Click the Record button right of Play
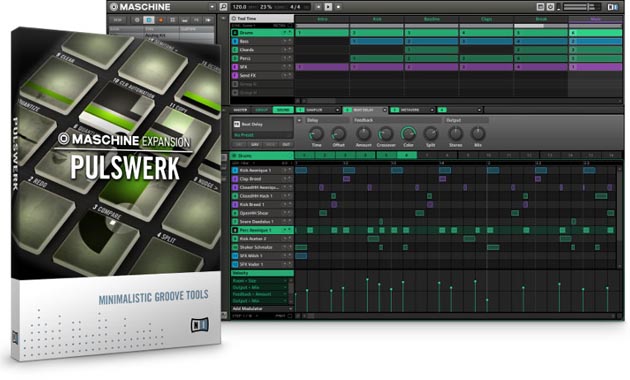The height and width of the screenshot is (380, 630). [339, 7]
